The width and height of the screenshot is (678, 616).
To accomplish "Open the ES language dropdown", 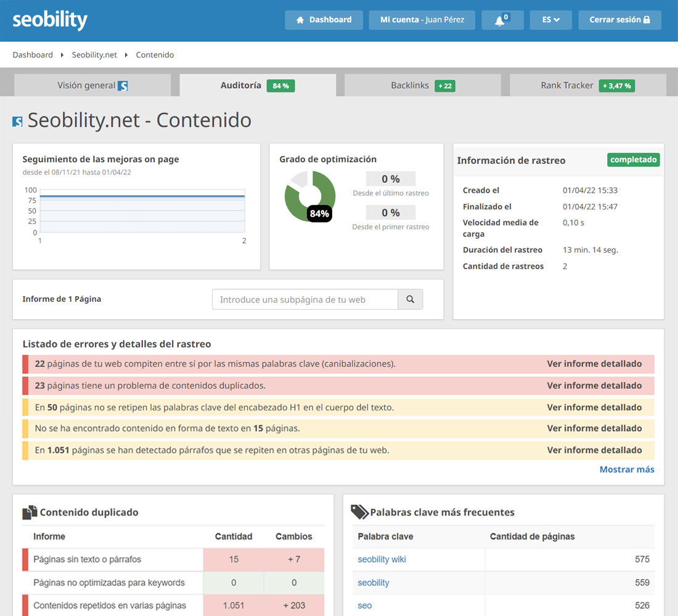I will click(551, 20).
